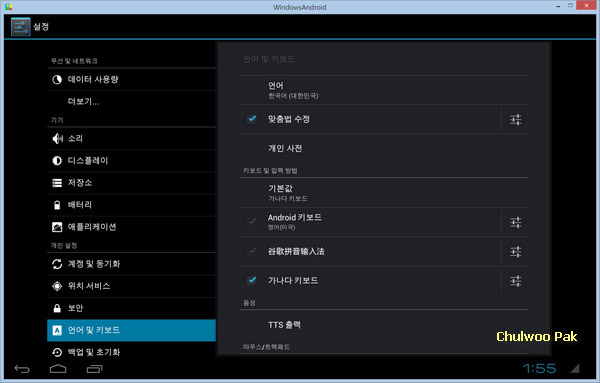Open 가나다 키보드 settings sliders icon
Screen dimensions: 600x383
[x=515, y=281]
